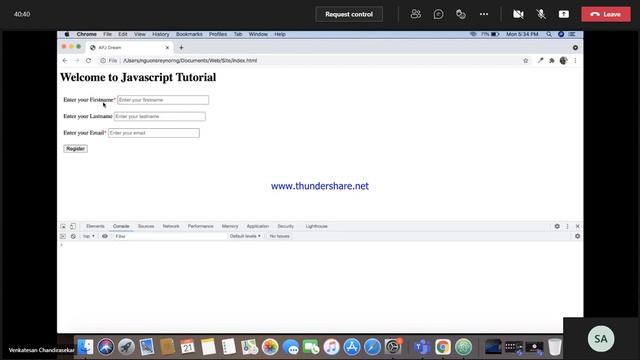Open the Chrome menu in menu bar
The image size is (640, 360).
coord(87,34)
